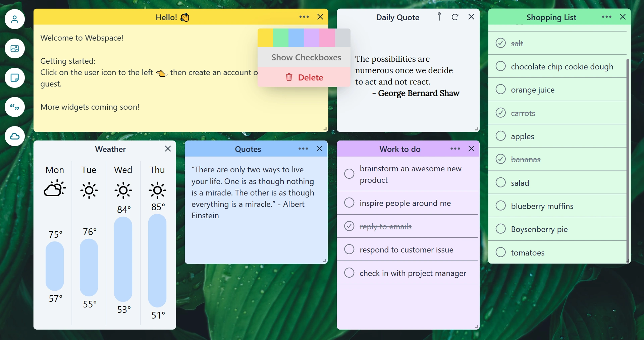Image resolution: width=644 pixels, height=340 pixels.
Task: Open the weather cloud icon in sidebar
Action: pos(15,136)
